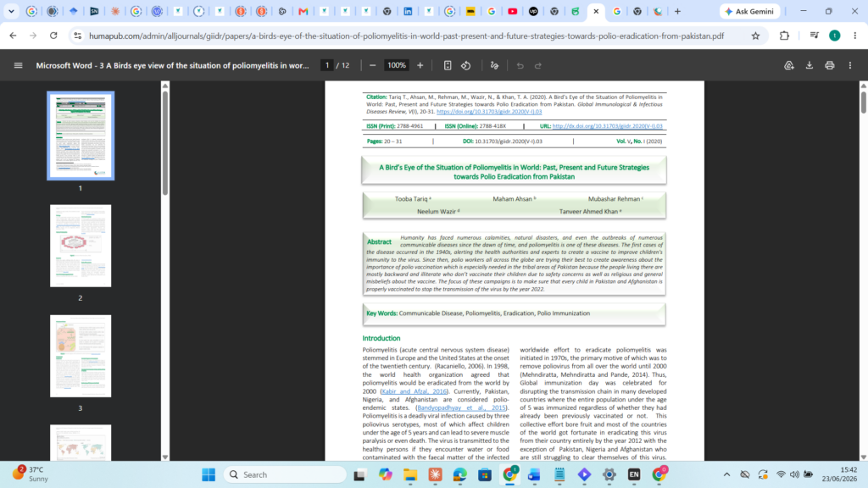Screen dimensions: 868x488
Task: Zoom out the PDF document
Action: click(x=373, y=65)
